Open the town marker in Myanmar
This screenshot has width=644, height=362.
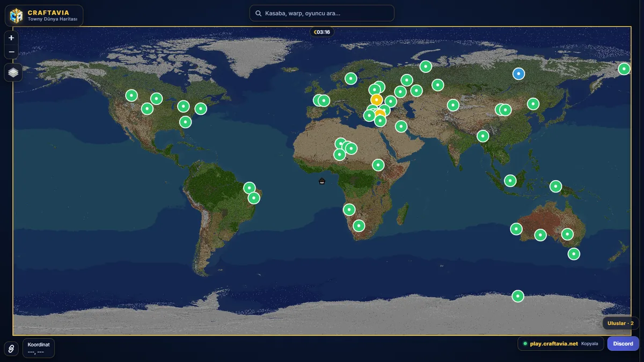pyautogui.click(x=483, y=136)
